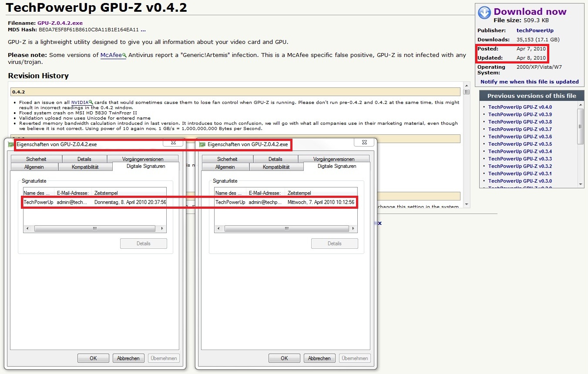Switch to Sicherheit tab in right dialog
This screenshot has width=588, height=374.
pos(227,159)
